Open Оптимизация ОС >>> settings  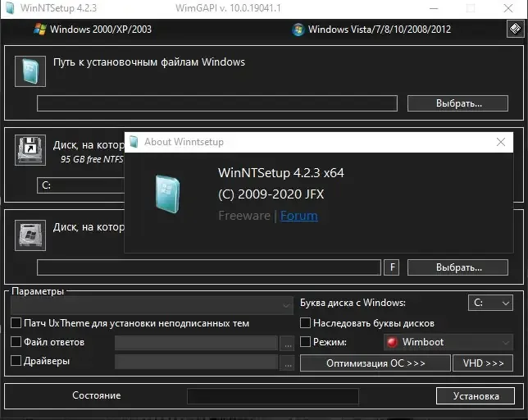click(376, 363)
